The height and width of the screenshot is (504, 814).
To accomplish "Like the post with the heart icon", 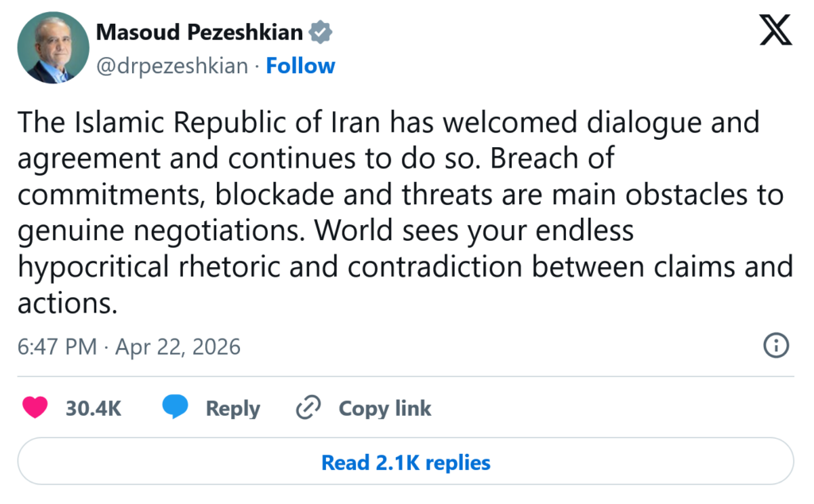I will coord(34,408).
